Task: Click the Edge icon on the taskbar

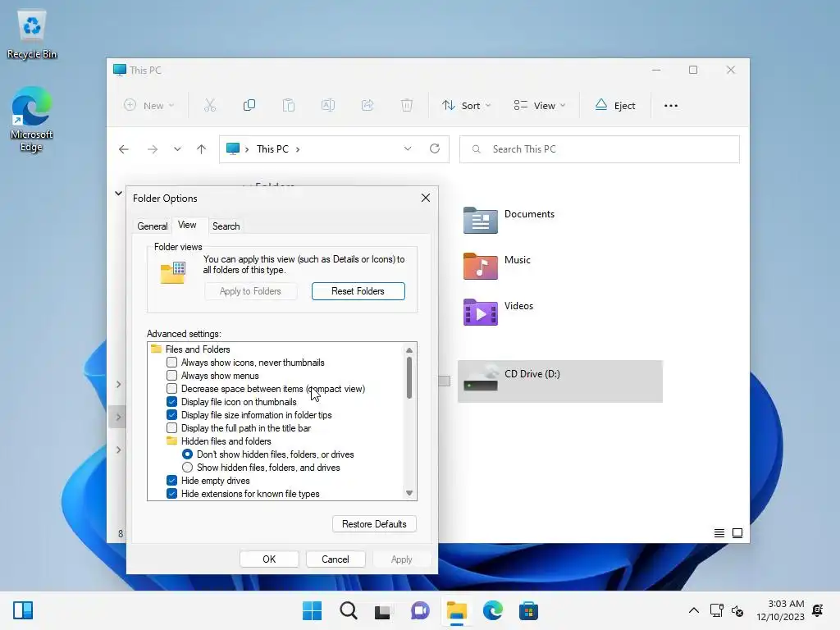Action: point(492,610)
